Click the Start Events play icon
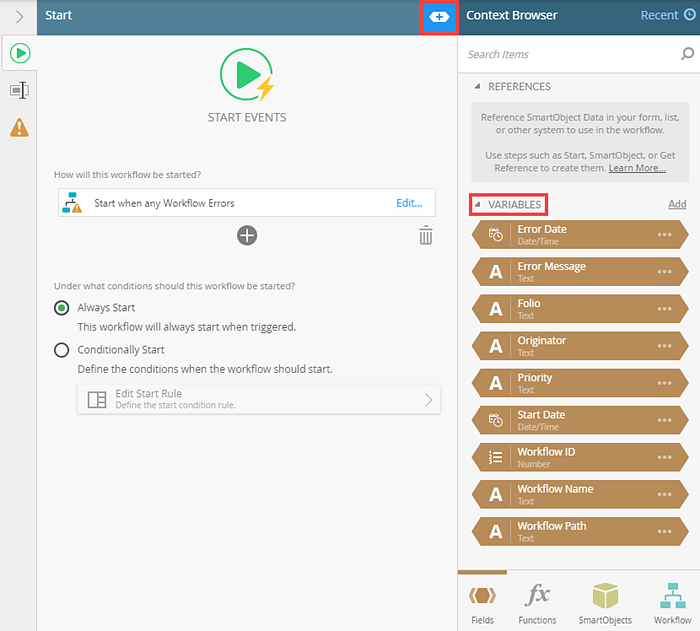Image resolution: width=700 pixels, height=631 pixels. coord(247,75)
